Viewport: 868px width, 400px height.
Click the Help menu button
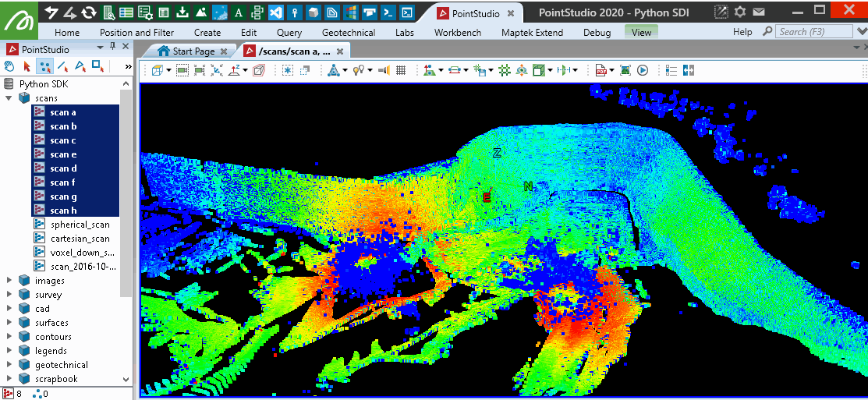(x=742, y=32)
